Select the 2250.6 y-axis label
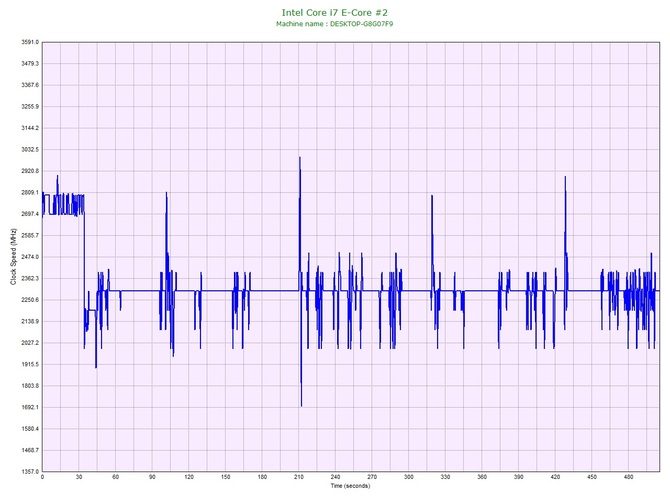670x503 pixels. [30, 300]
